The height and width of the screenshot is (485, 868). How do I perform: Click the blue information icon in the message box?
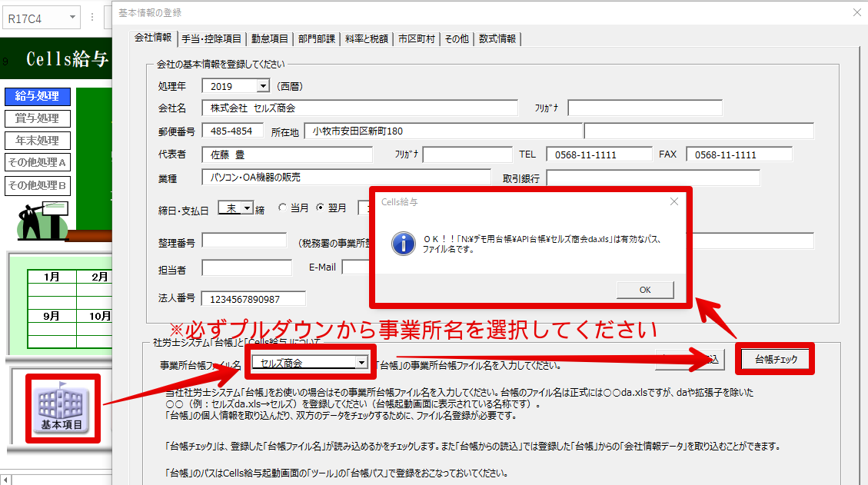(x=404, y=244)
